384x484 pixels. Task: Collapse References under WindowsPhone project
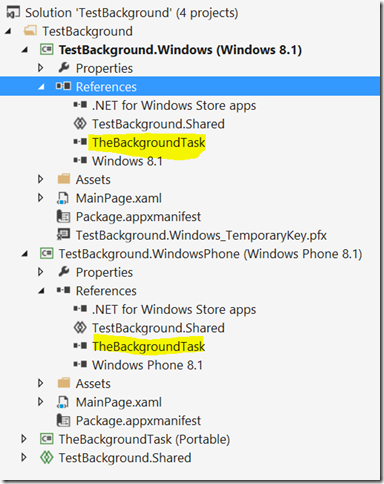coord(41,291)
